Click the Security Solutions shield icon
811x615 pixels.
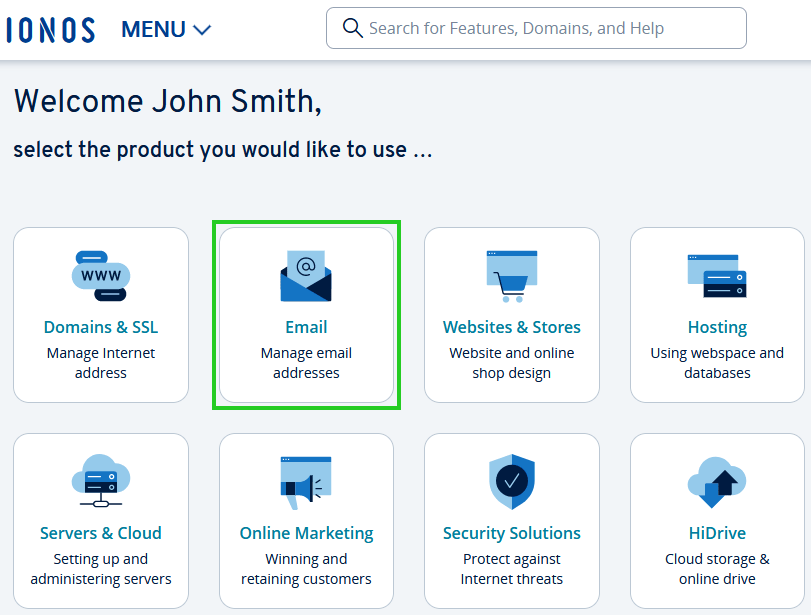512,482
